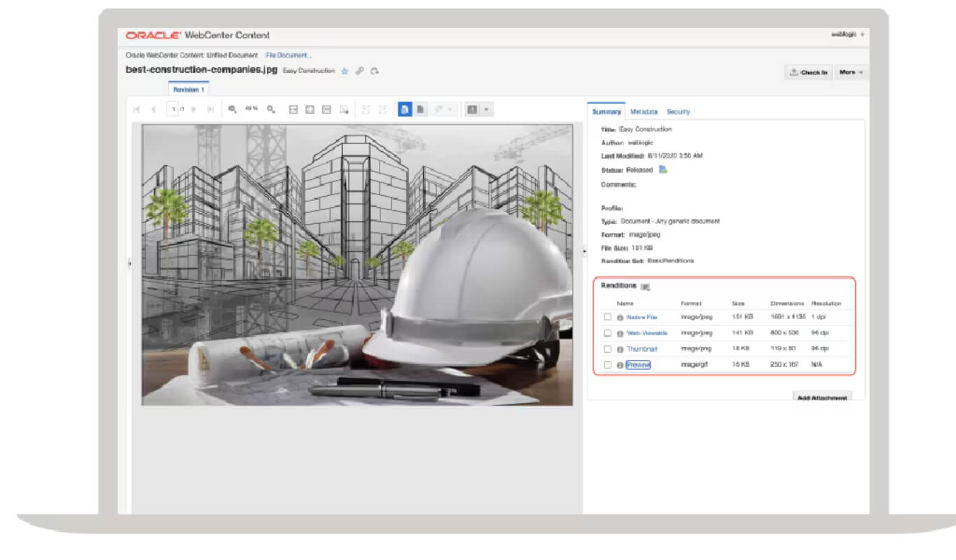
Task: Check the Web-Viewable rendition checkbox
Action: pos(607,333)
